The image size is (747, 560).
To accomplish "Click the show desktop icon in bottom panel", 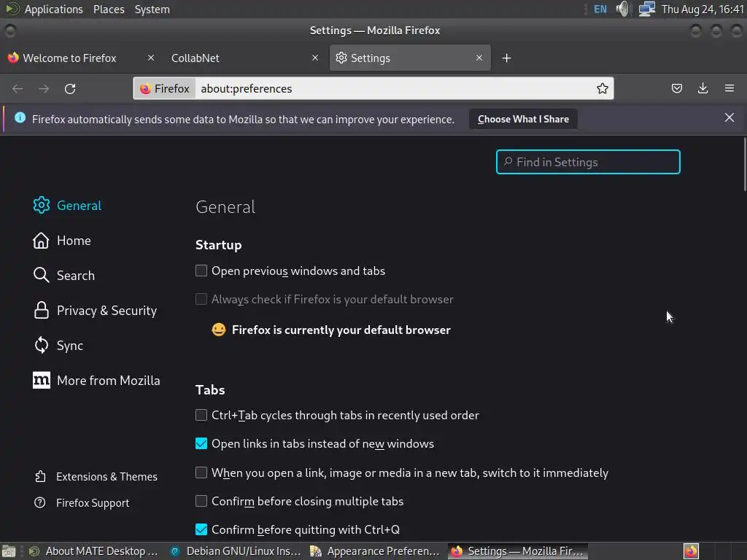I will point(9,551).
